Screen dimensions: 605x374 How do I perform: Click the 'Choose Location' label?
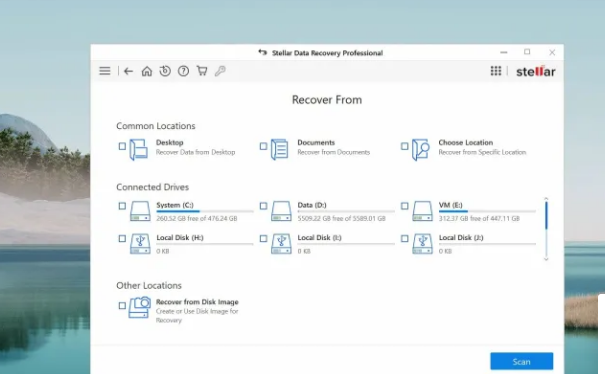(x=466, y=142)
